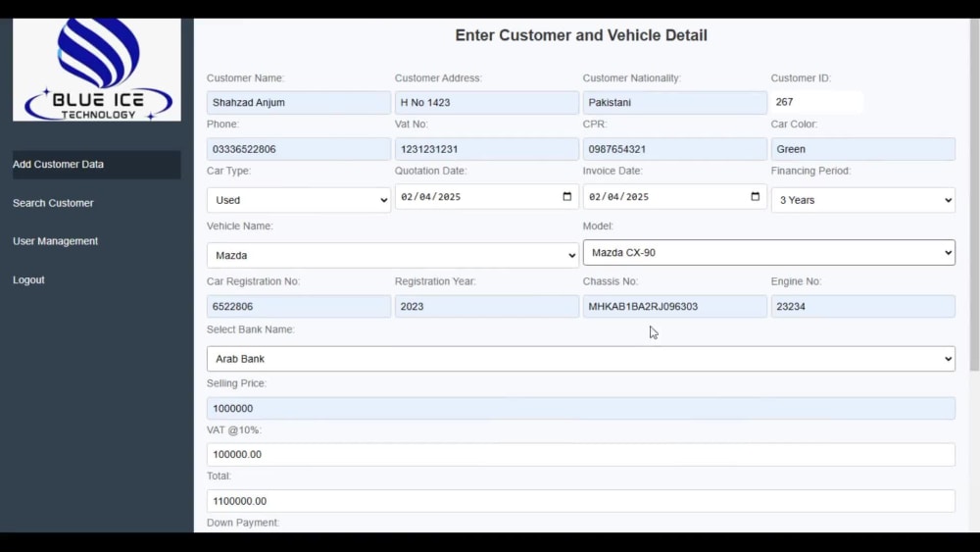The width and height of the screenshot is (980, 552).
Task: Expand the Vehicle Name dropdown showing Mazda
Action: (x=393, y=255)
